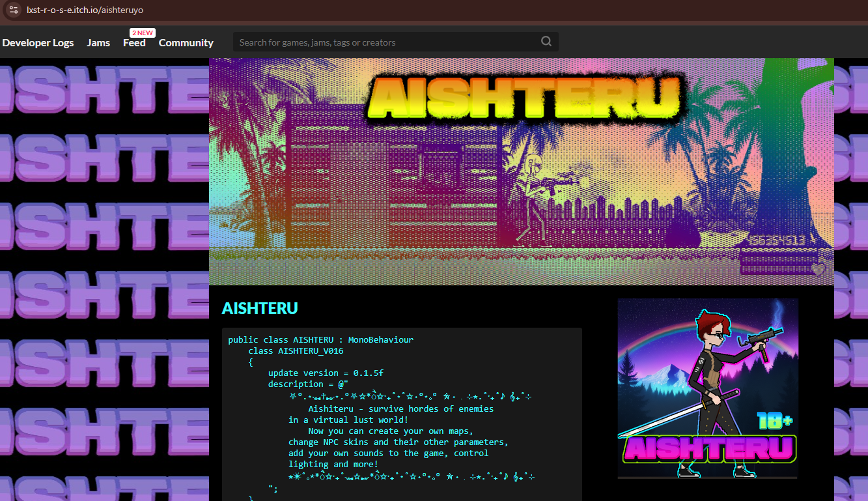Go to the Jams section
Image resolution: width=868 pixels, height=501 pixels.
(x=98, y=42)
